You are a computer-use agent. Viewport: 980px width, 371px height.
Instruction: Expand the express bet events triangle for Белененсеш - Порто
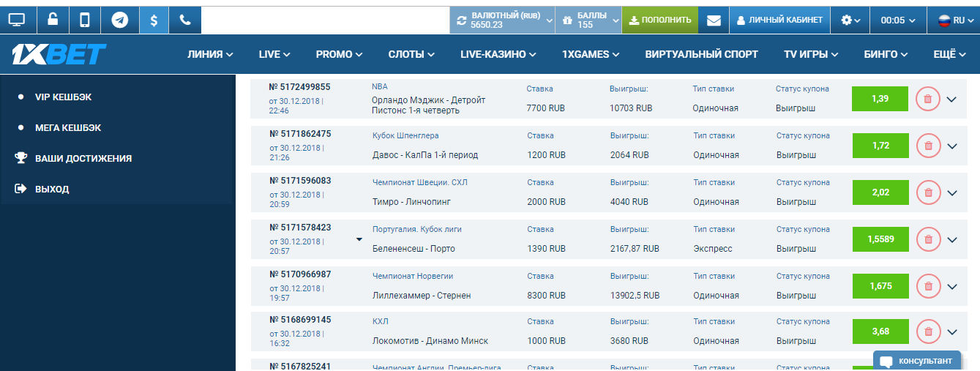pyautogui.click(x=359, y=239)
